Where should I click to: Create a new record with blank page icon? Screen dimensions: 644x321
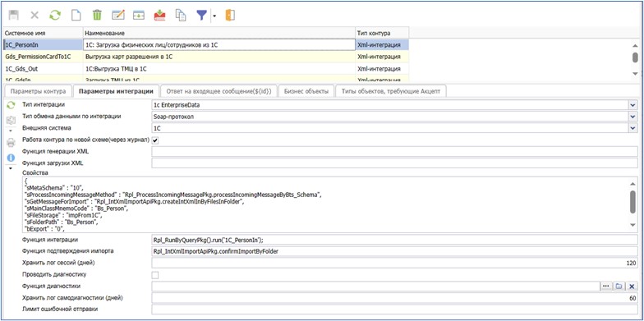76,15
